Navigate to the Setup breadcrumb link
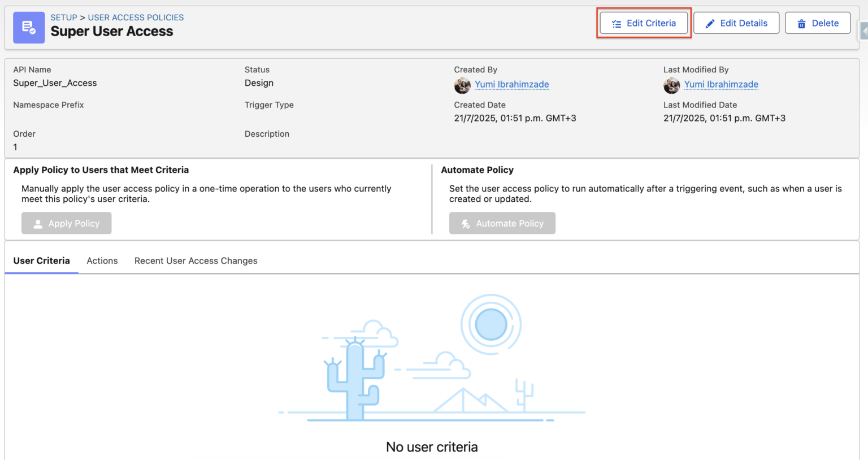Viewport: 868px width, 460px height. 64,17
